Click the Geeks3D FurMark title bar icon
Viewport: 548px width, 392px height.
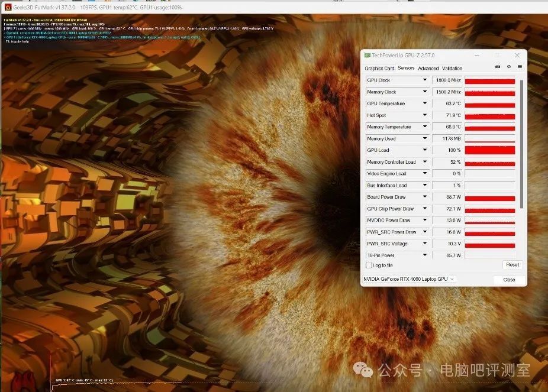click(8, 7)
